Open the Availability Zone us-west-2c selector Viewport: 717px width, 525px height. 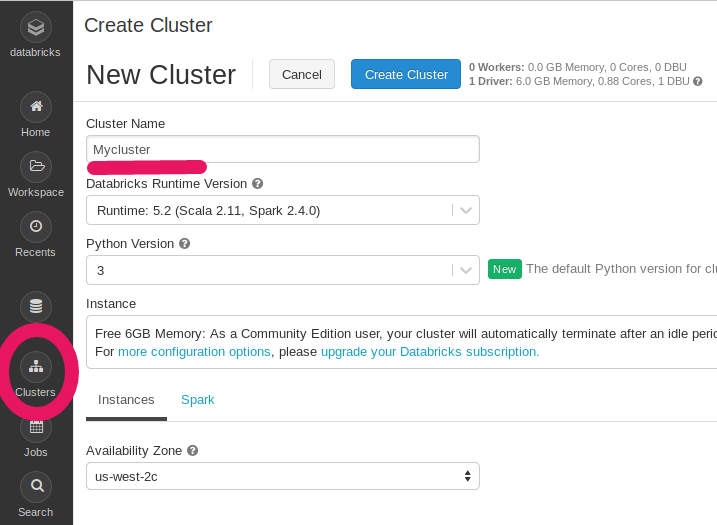pyautogui.click(x=282, y=476)
